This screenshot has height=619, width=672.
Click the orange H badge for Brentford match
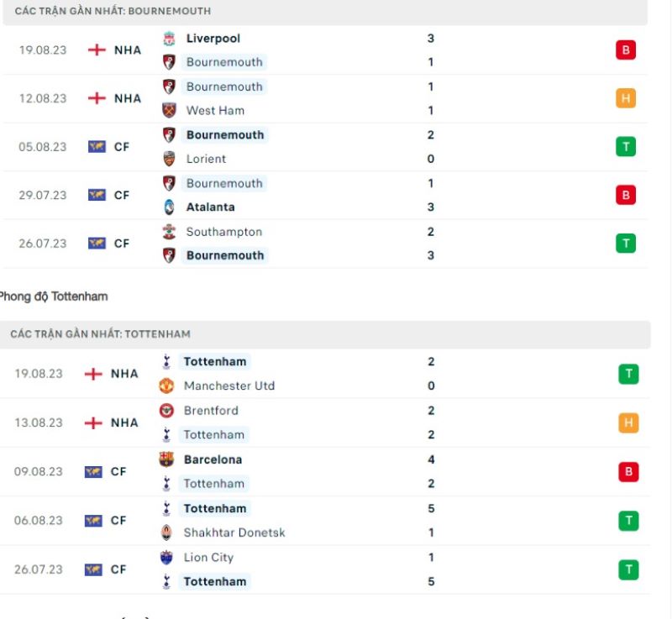(x=628, y=423)
